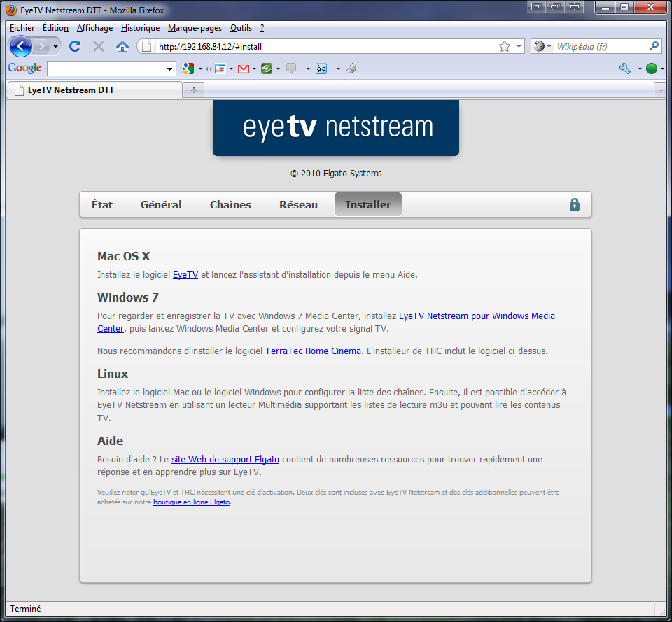Switch to the Réseau tab
Screen dimensions: 672x622
coord(298,205)
